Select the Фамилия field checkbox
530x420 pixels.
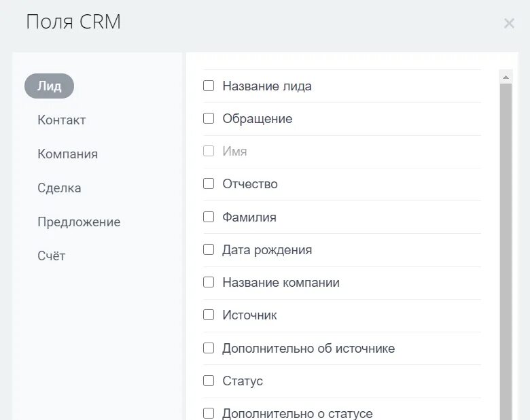point(209,217)
